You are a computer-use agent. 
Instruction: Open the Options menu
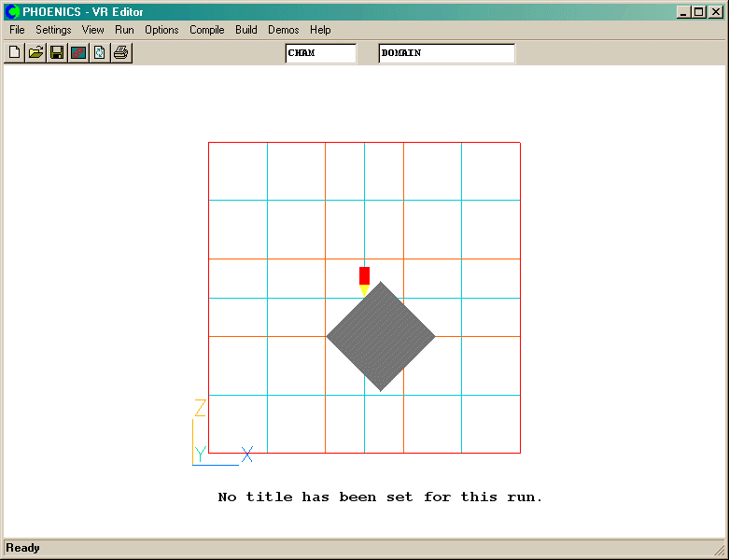pyautogui.click(x=161, y=30)
